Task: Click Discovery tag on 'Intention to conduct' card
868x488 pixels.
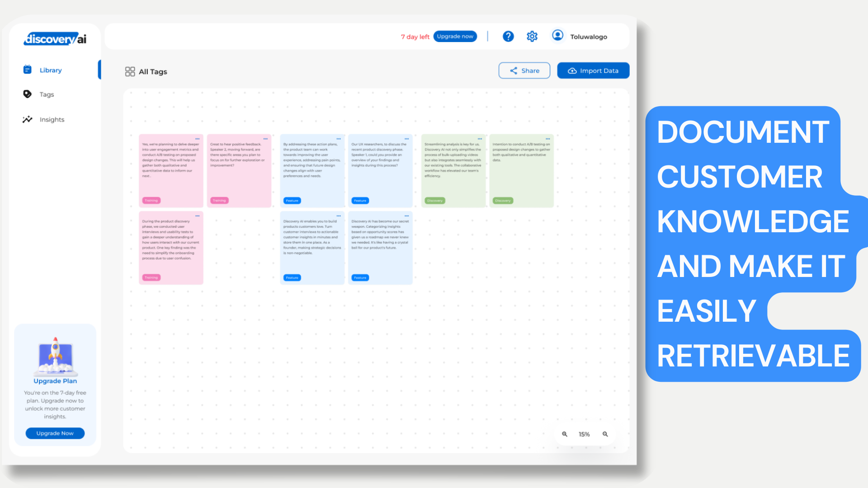Action: pyautogui.click(x=503, y=201)
